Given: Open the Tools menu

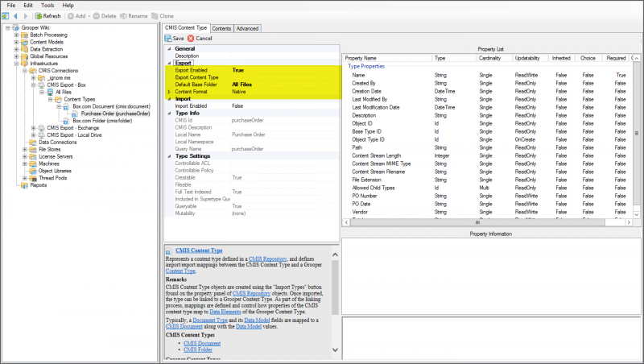Looking at the screenshot, I should point(47,5).
